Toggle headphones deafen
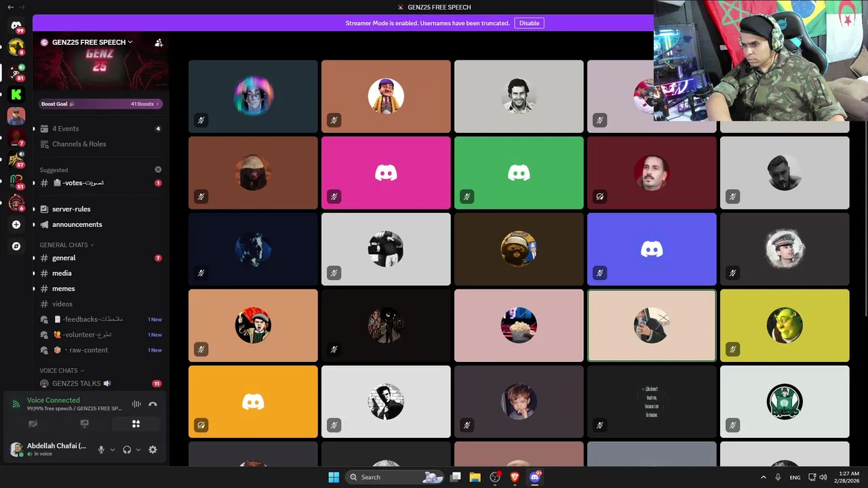Viewport: 868px width, 488px height. point(127,449)
